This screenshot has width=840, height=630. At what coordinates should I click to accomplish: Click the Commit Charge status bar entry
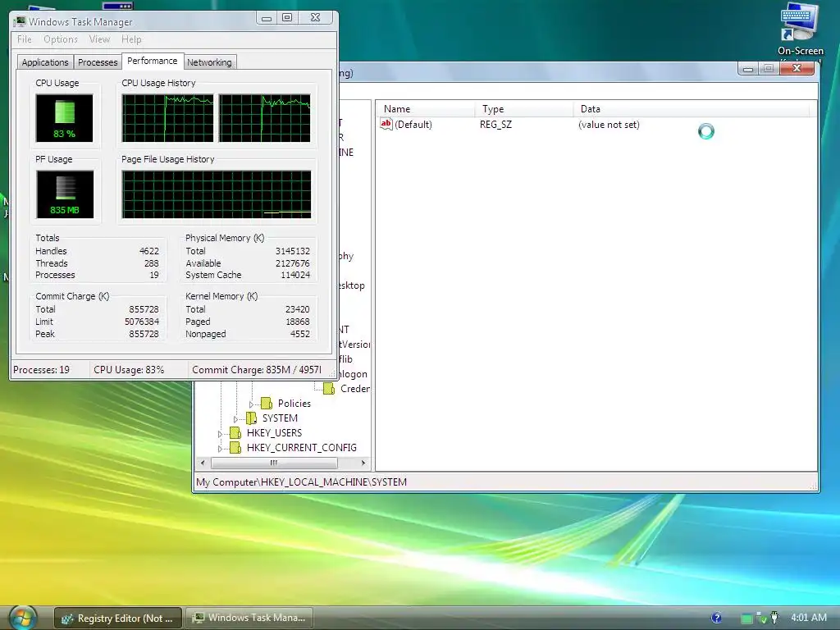pos(257,370)
